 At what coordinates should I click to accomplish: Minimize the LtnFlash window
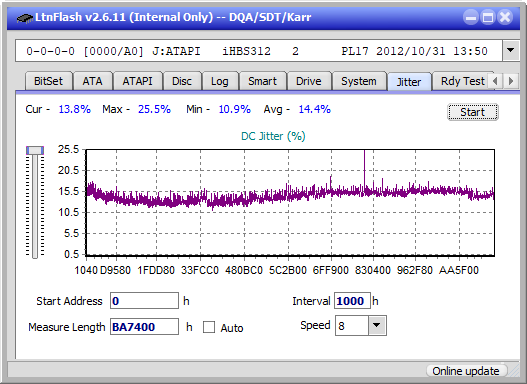471,17
